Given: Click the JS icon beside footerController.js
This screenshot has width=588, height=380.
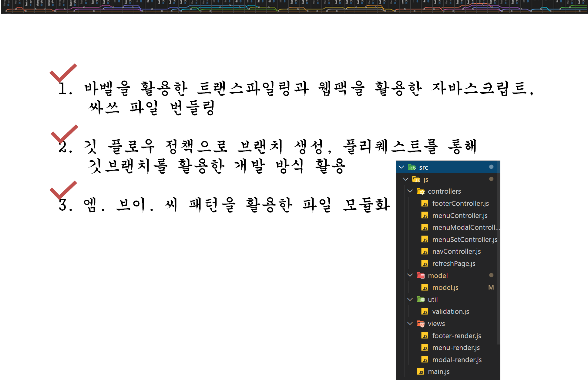Looking at the screenshot, I should click(x=425, y=203).
